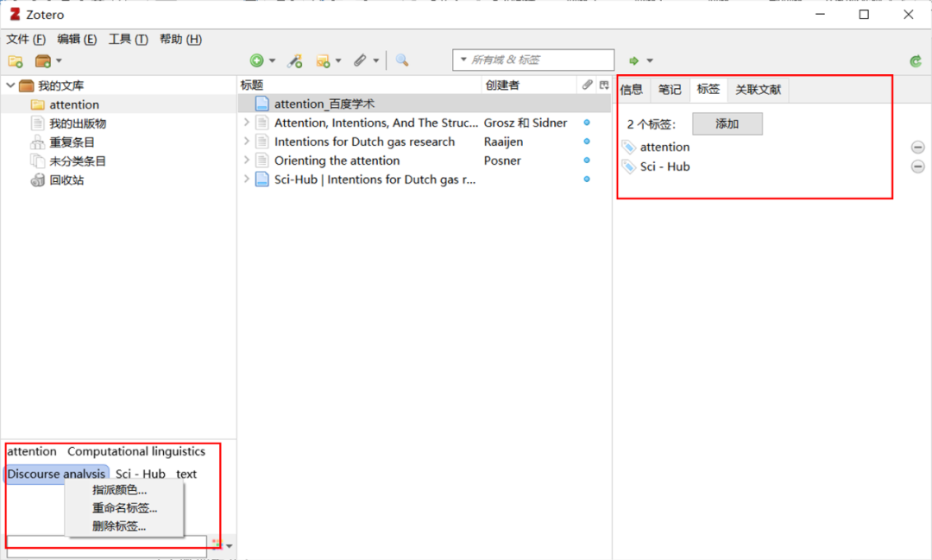Click the New Collection toolbar icon
Viewport: 932px width, 560px height.
pyautogui.click(x=16, y=60)
